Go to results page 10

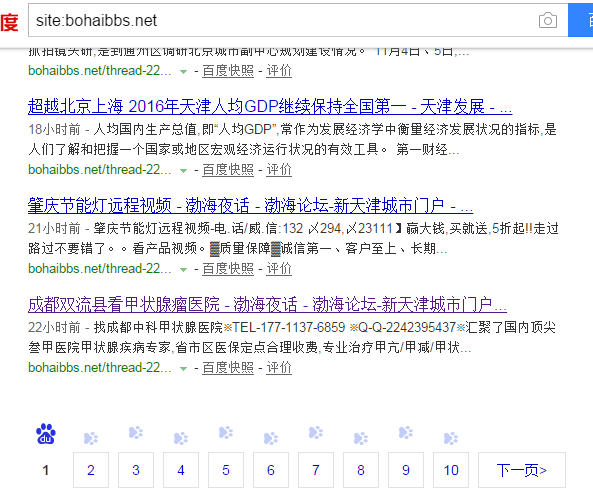pos(451,470)
